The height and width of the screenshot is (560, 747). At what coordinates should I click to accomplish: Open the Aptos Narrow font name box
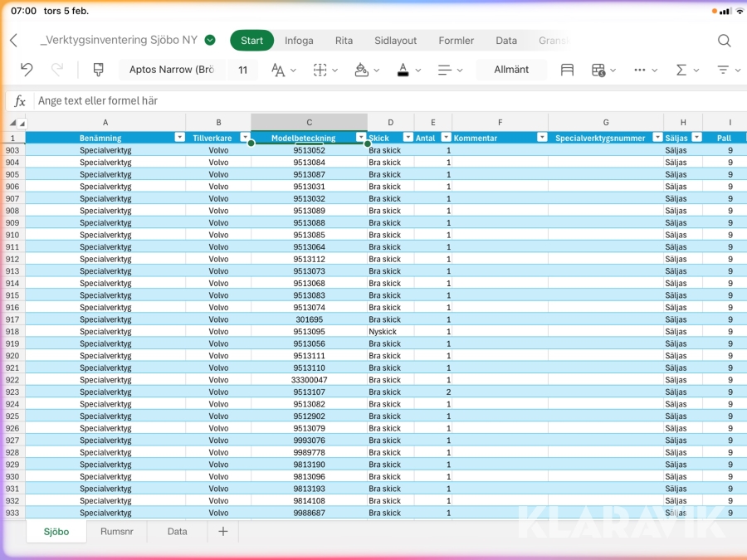point(172,70)
